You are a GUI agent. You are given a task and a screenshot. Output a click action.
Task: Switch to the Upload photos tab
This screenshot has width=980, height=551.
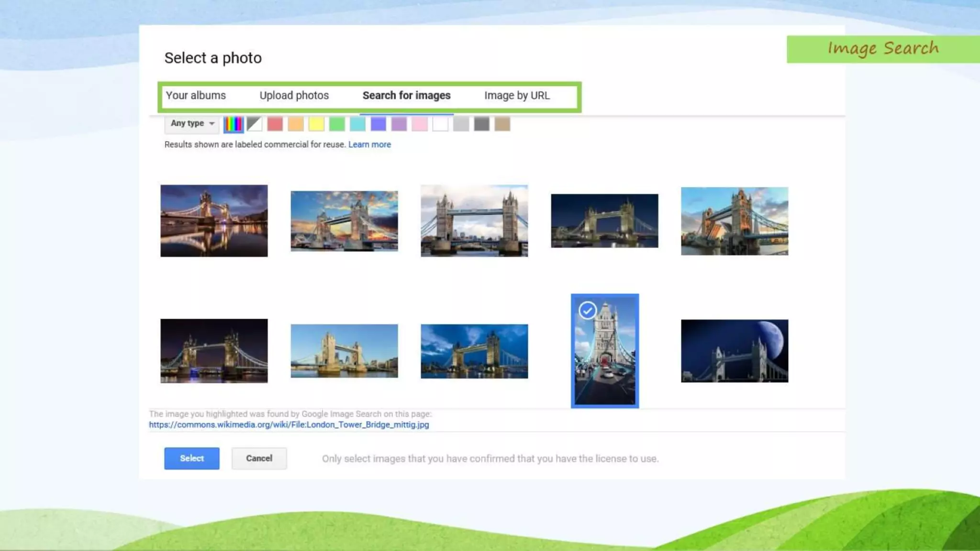click(294, 96)
